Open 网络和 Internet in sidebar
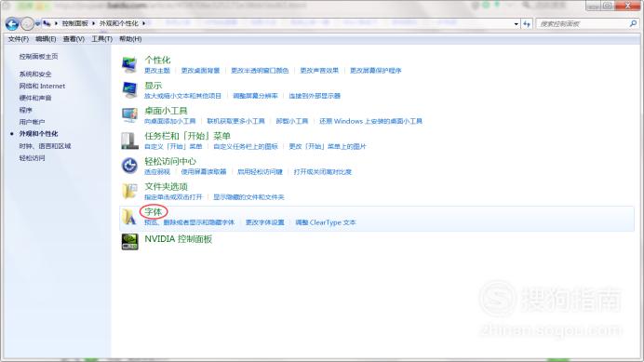Screen dimensions: 644x362 tap(42, 86)
